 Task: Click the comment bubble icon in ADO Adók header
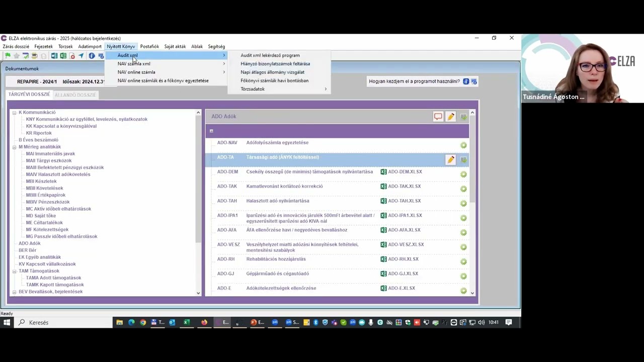438,117
